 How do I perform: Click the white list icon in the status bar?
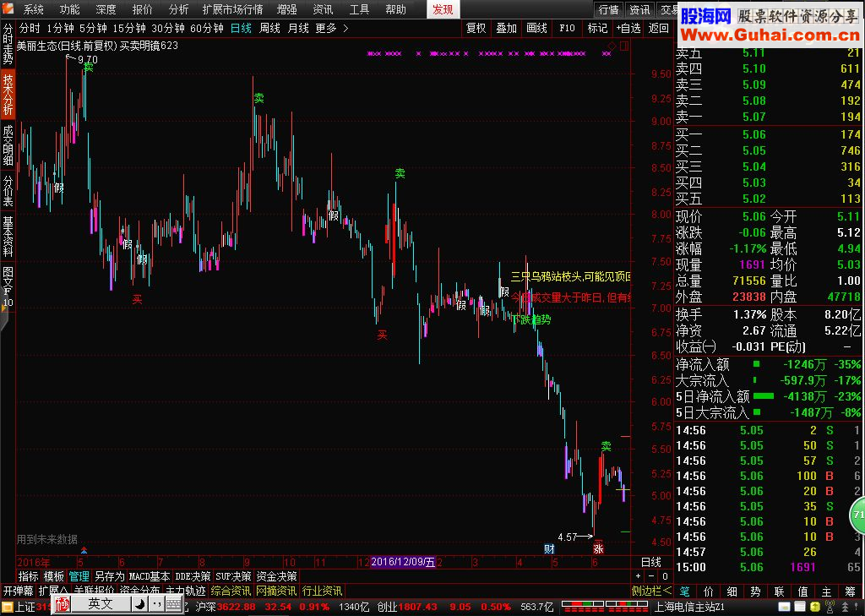799,608
